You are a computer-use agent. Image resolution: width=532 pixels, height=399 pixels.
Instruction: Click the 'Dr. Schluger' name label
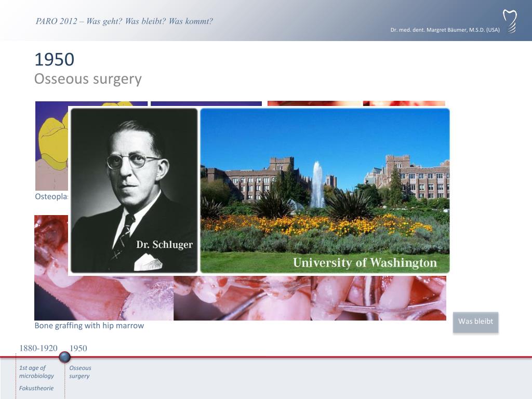click(164, 245)
